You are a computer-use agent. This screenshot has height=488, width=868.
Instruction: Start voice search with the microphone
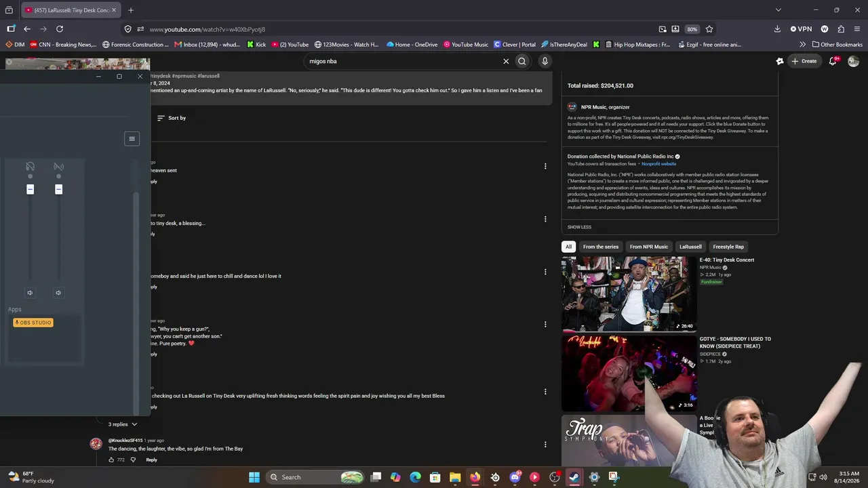point(545,61)
